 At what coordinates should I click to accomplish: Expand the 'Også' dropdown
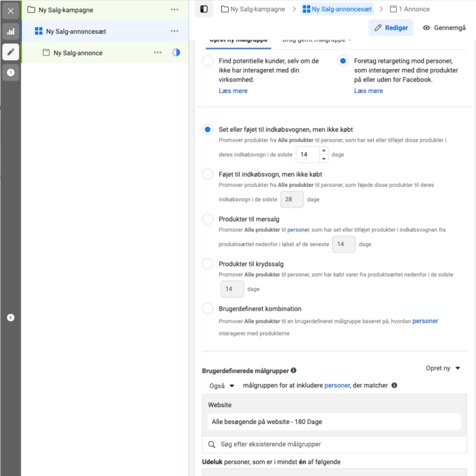pos(222,386)
